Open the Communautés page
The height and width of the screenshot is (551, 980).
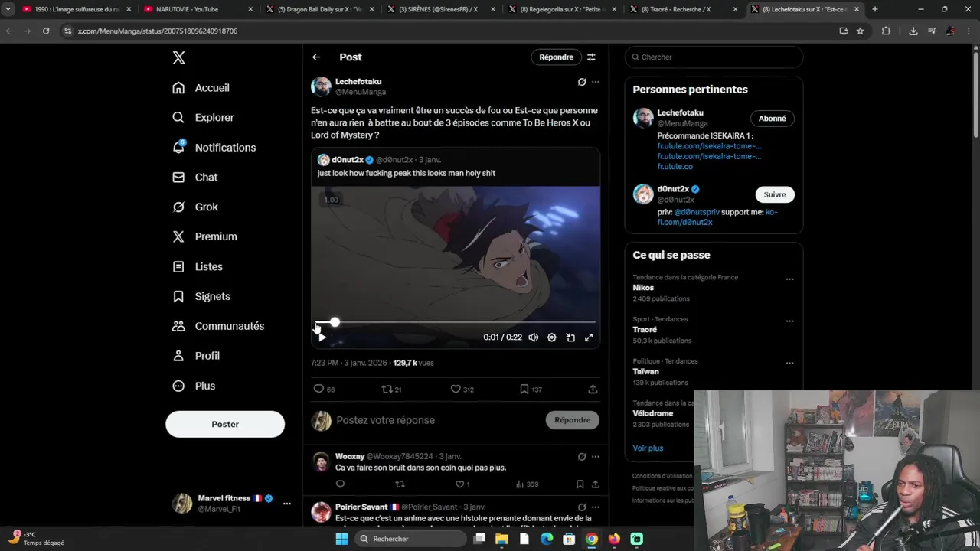[x=218, y=327]
